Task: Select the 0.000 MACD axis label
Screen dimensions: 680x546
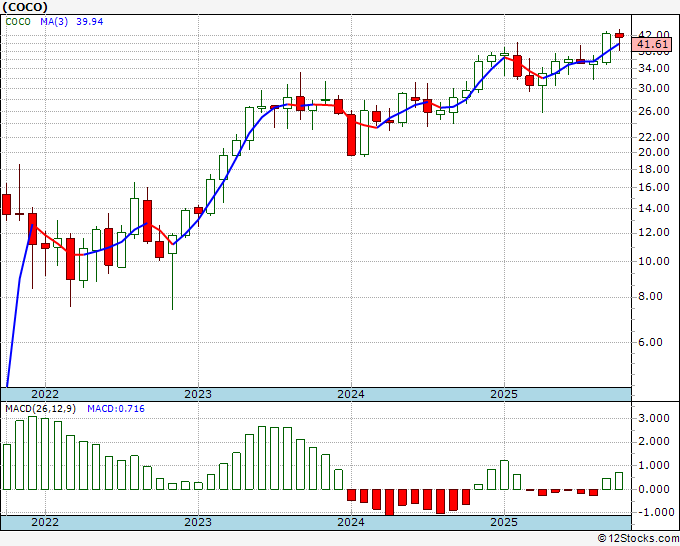Action: coord(654,489)
